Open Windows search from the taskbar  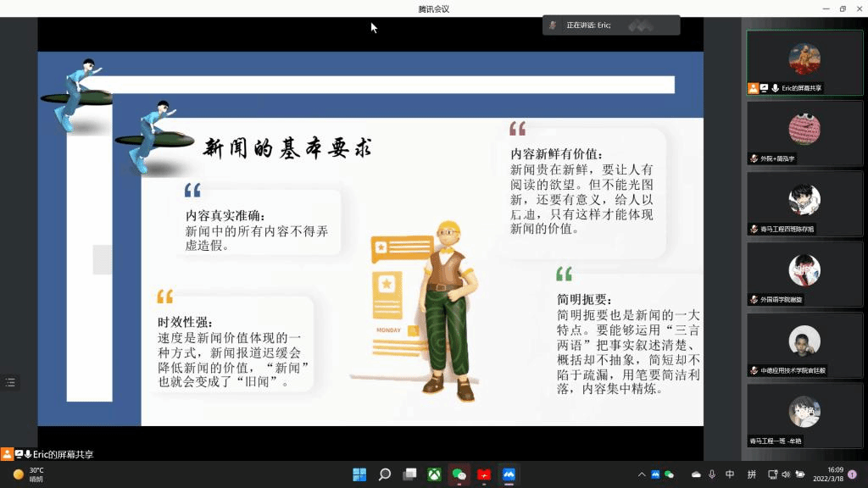(385, 474)
